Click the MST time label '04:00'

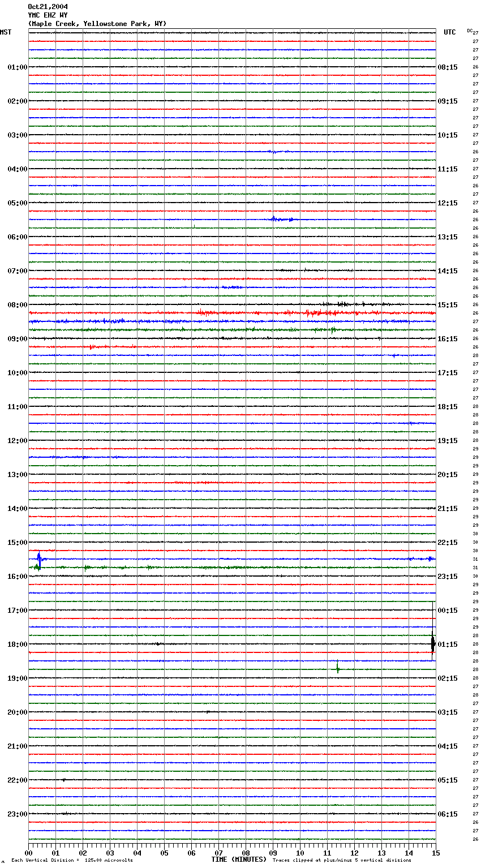point(18,169)
